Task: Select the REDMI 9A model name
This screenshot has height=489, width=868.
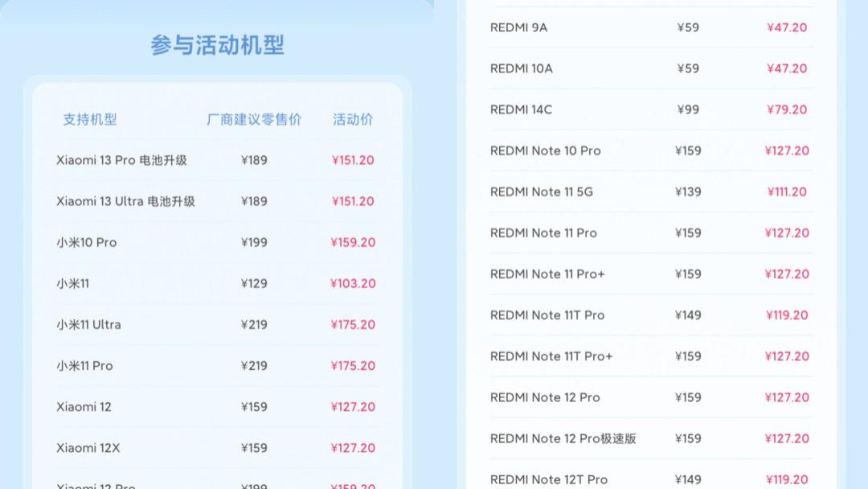Action: [x=518, y=27]
